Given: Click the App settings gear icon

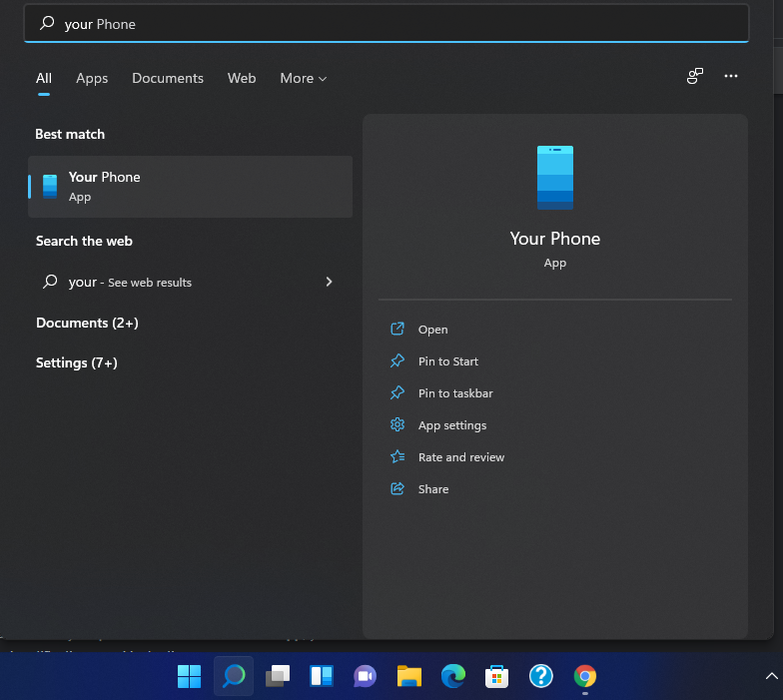Looking at the screenshot, I should click(x=397, y=425).
